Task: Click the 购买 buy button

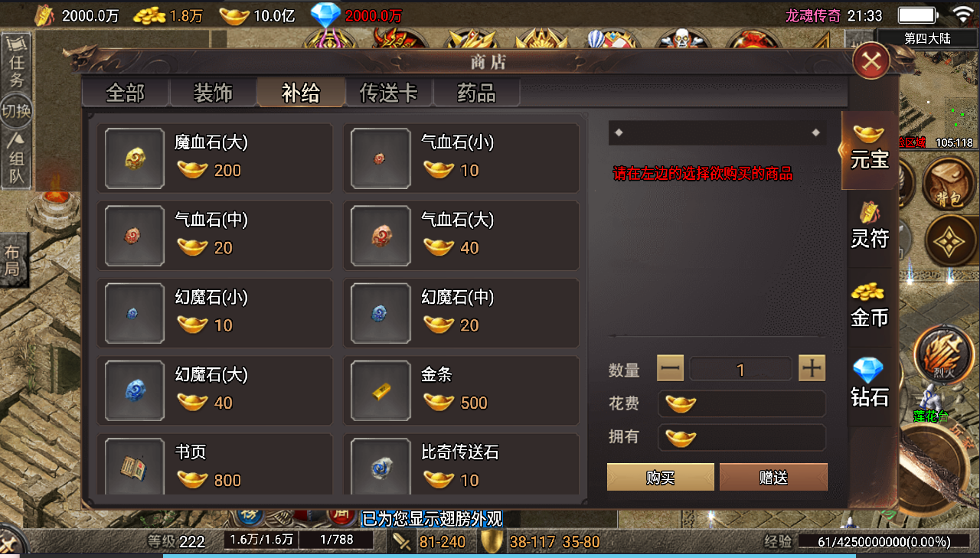Action: tap(661, 478)
